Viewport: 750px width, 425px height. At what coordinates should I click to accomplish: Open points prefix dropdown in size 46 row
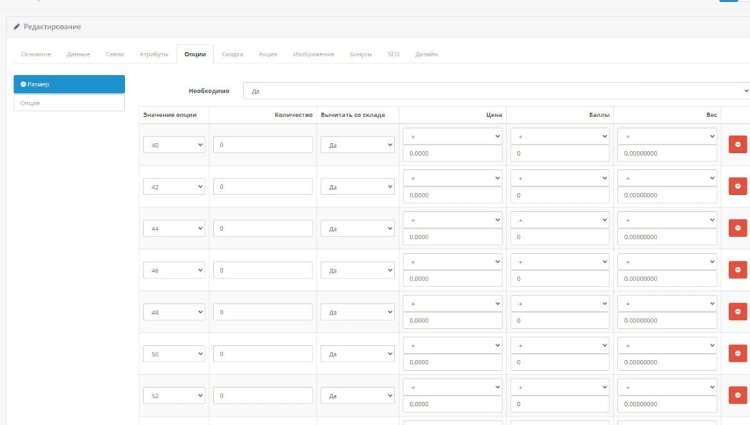coord(560,261)
